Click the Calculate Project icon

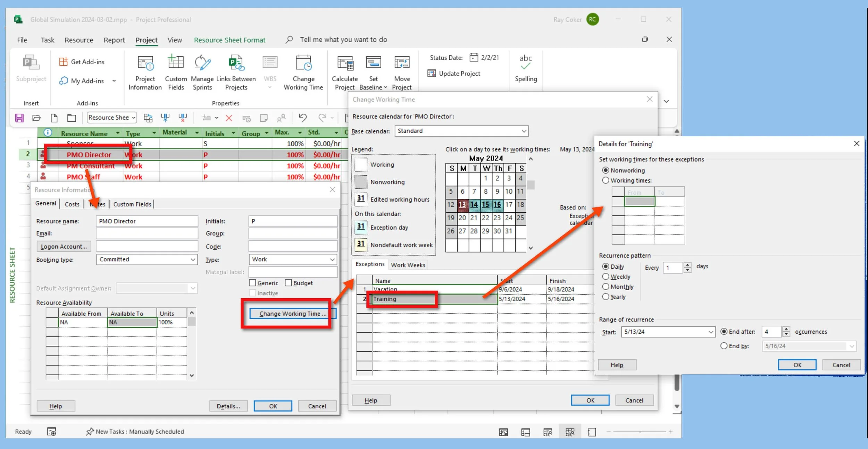tap(345, 63)
